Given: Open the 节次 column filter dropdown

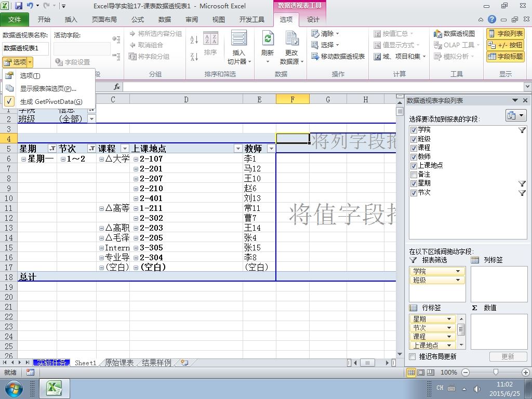Looking at the screenshot, I should click(x=91, y=148).
